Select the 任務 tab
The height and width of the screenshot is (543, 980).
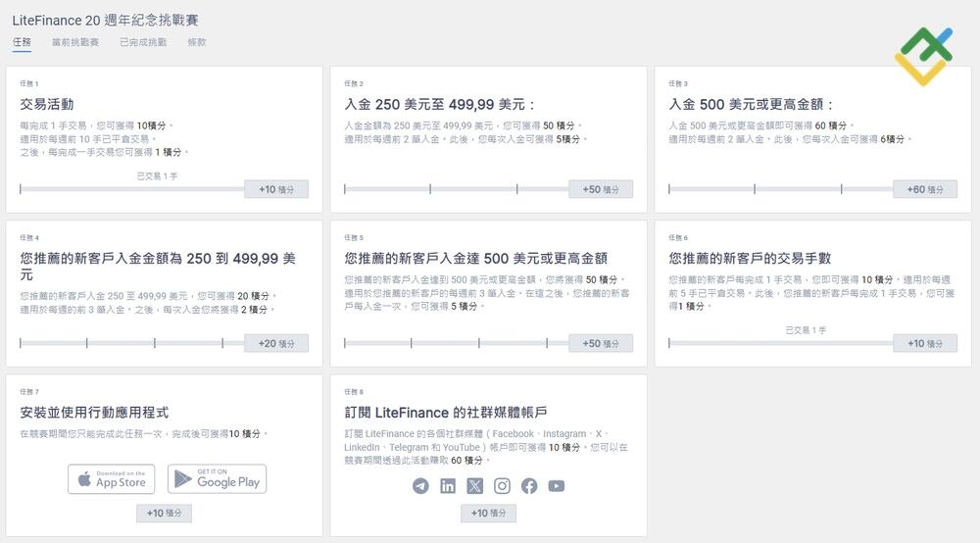coord(22,42)
